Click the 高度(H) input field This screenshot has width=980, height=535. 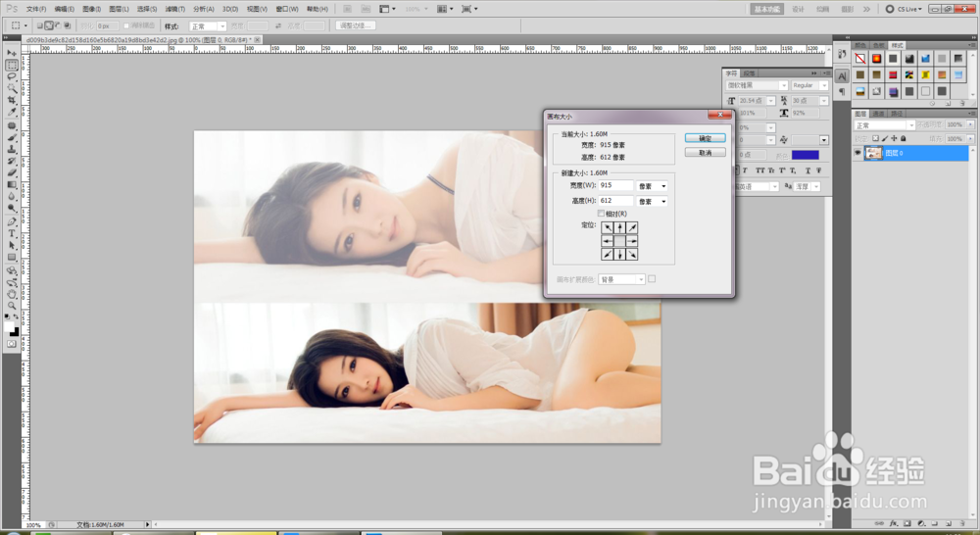click(x=615, y=201)
